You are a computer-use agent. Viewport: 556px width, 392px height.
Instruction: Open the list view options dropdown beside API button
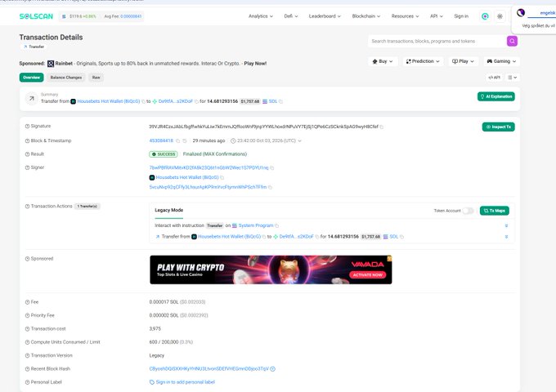coord(512,78)
